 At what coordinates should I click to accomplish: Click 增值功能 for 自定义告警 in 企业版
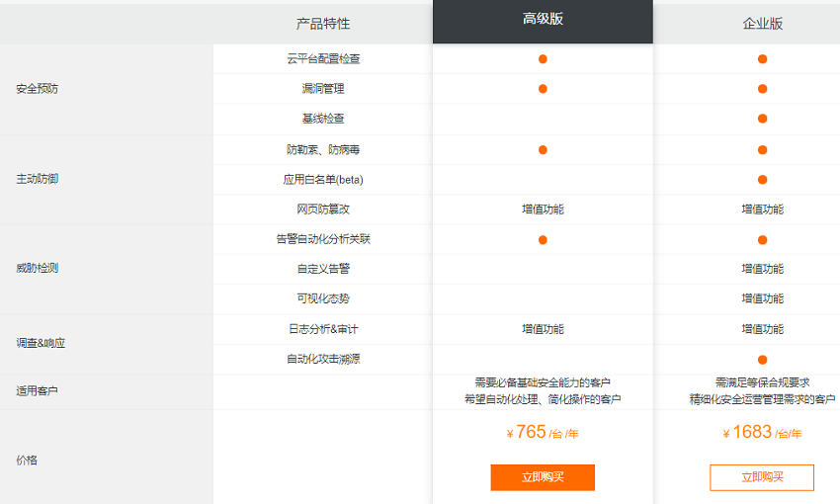point(762,269)
